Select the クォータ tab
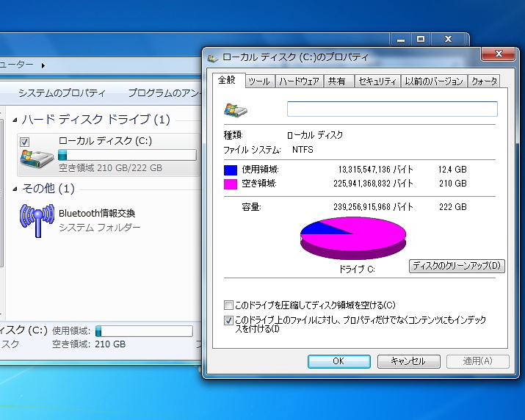The height and width of the screenshot is (420, 525). tap(484, 82)
